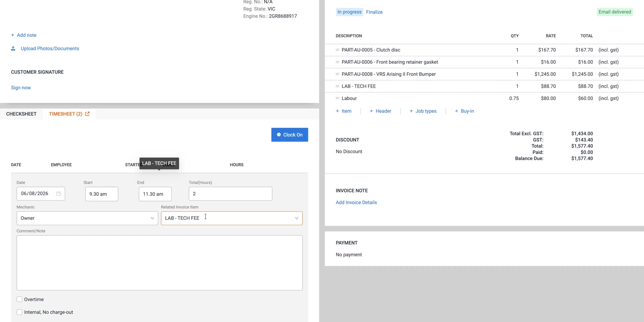Add Job types to the invoice

point(423,111)
